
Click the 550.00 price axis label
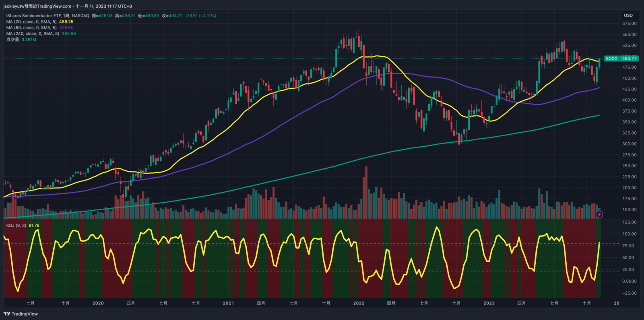[629, 35]
